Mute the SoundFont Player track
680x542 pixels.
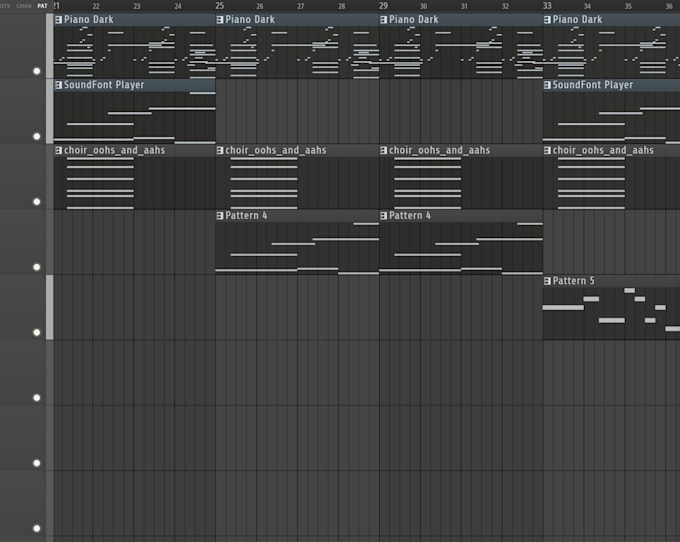point(37,137)
